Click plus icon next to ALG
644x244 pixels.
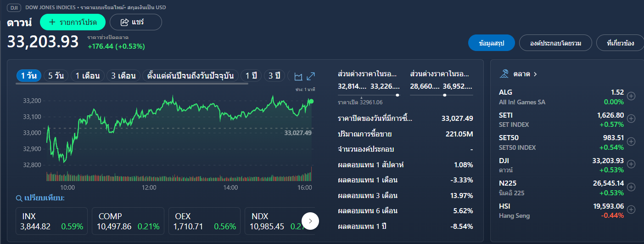(632, 96)
